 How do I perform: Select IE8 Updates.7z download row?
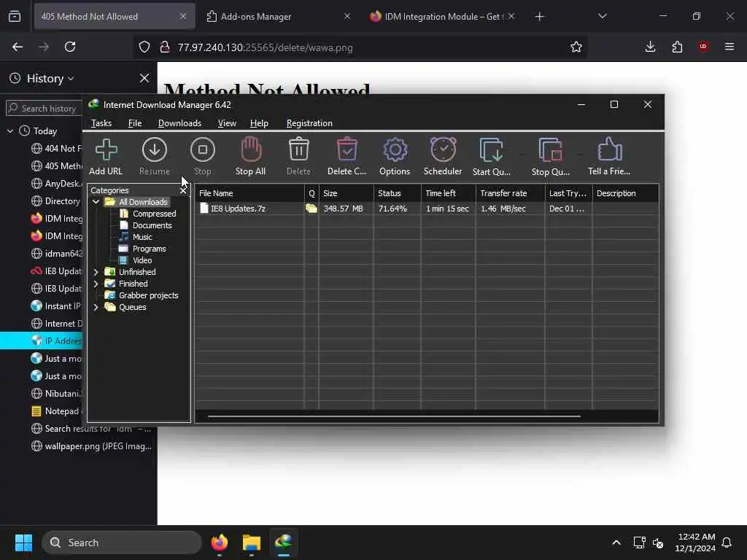(426, 209)
